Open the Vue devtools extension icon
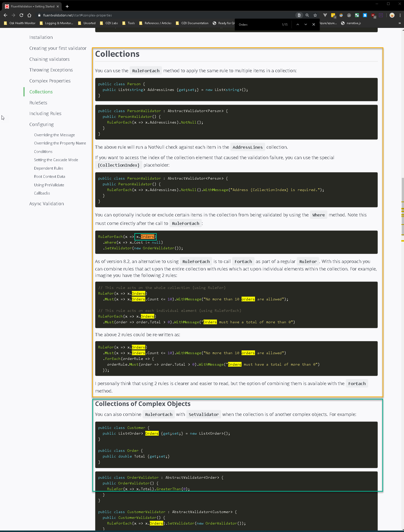 [x=325, y=15]
